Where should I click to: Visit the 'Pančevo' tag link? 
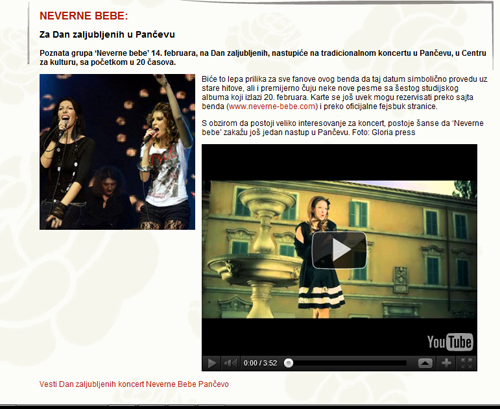(213, 384)
